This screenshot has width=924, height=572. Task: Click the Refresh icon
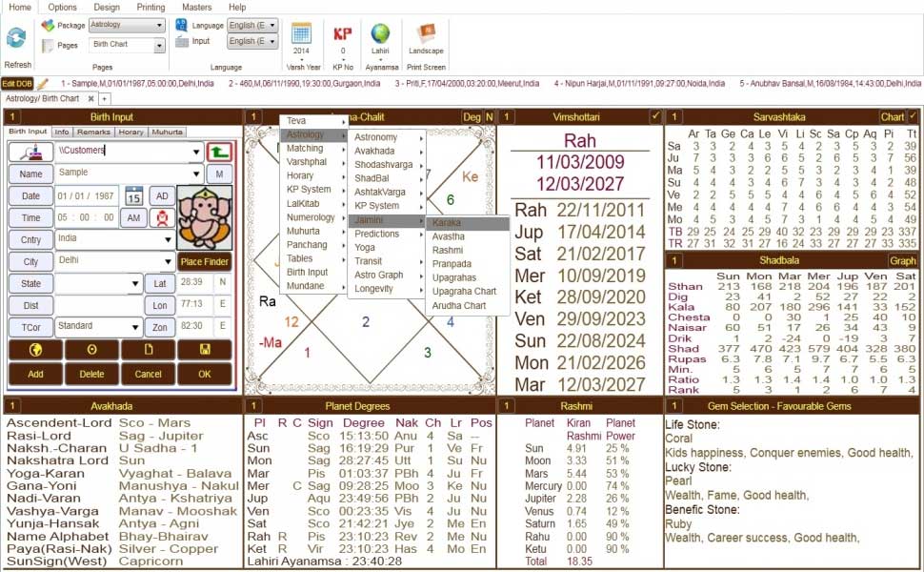pyautogui.click(x=16, y=38)
